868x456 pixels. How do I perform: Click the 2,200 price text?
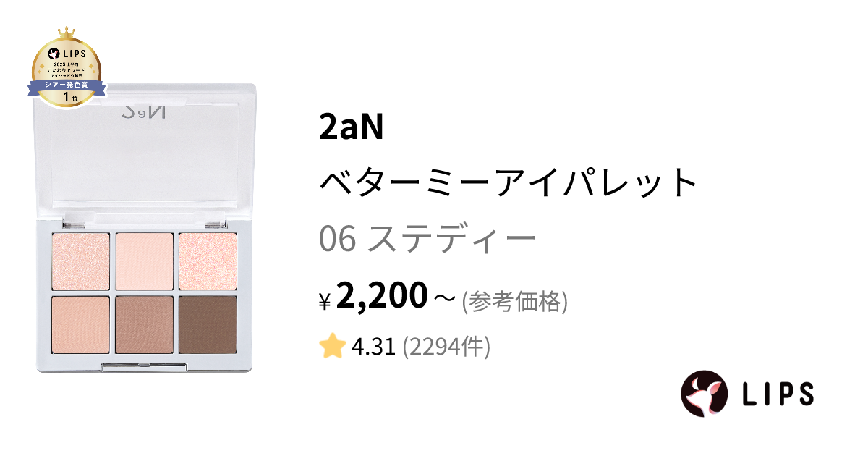point(382,296)
